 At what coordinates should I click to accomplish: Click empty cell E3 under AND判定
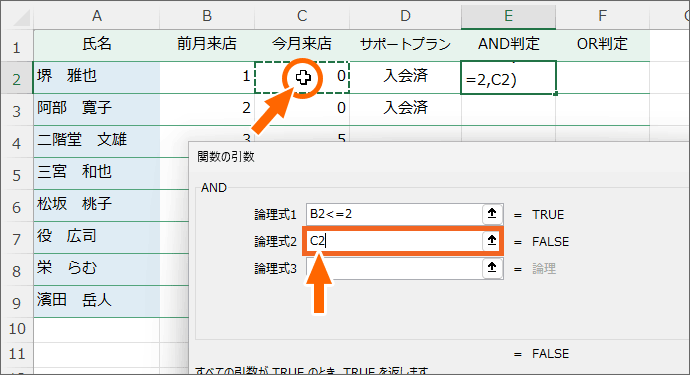point(508,109)
